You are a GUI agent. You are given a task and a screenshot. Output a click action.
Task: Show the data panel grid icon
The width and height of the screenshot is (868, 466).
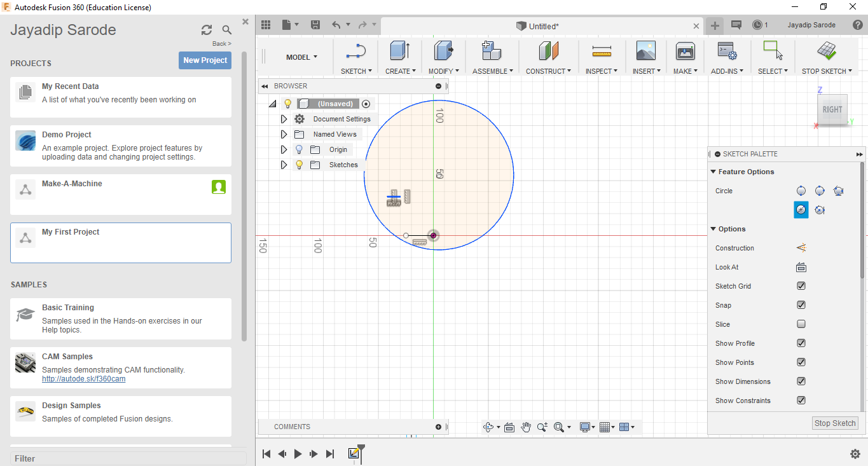point(266,25)
